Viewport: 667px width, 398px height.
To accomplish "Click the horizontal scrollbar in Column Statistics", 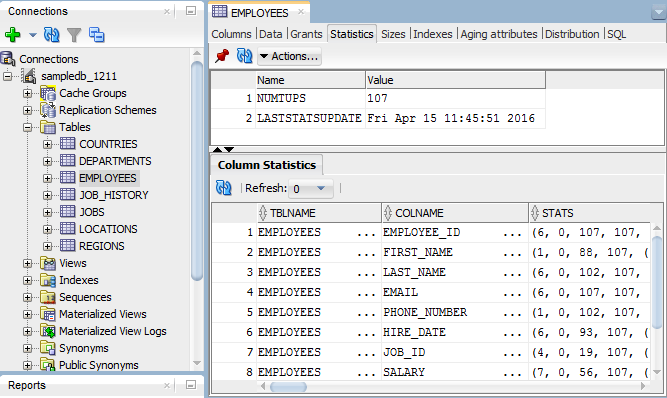I will [x=288, y=387].
